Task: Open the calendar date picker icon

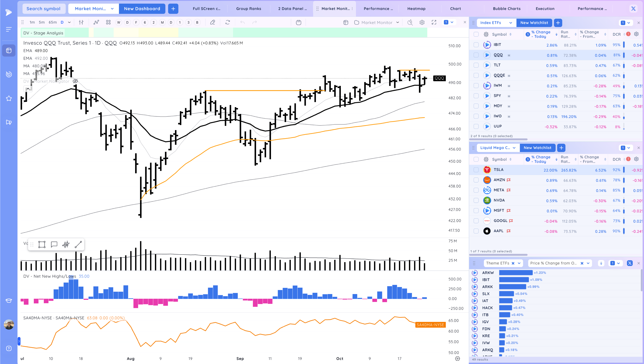Action: (298, 23)
